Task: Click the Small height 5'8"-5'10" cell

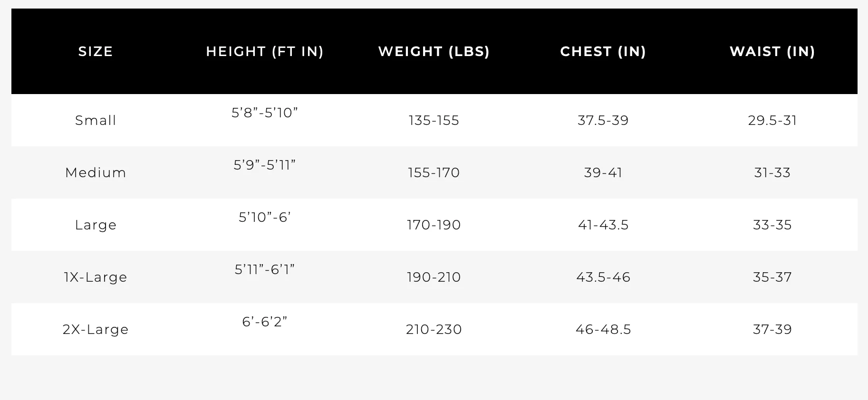Action: pyautogui.click(x=265, y=113)
